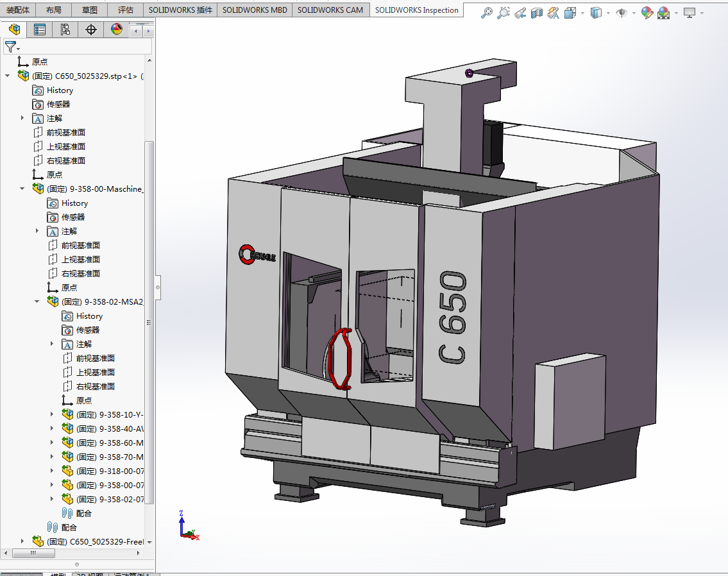Click the tree scrollbar up arrow
This screenshot has height=576, width=728.
click(x=149, y=60)
